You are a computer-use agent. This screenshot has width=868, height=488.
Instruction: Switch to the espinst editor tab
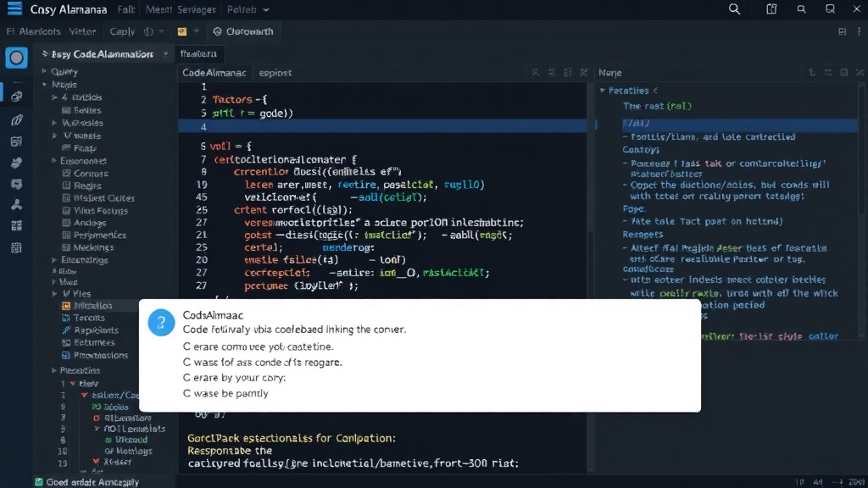point(275,73)
